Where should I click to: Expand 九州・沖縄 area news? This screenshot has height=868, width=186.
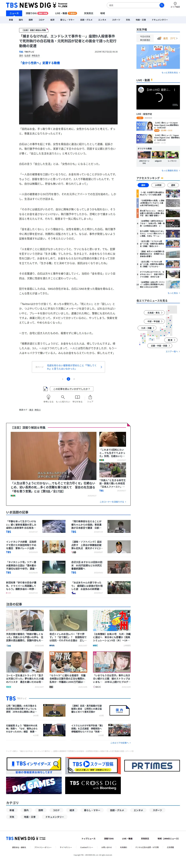pos(147,328)
